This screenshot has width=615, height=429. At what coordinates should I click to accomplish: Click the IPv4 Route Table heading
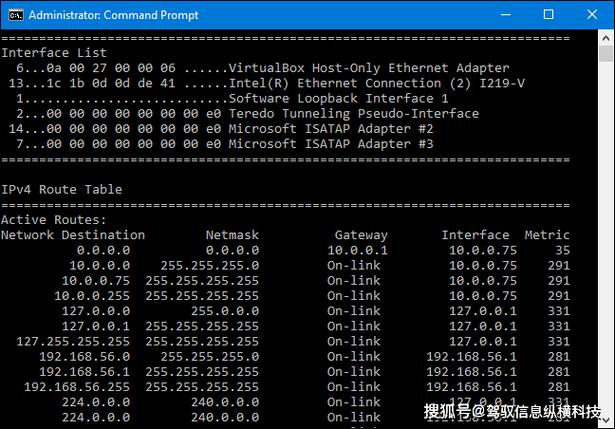pyautogui.click(x=62, y=189)
